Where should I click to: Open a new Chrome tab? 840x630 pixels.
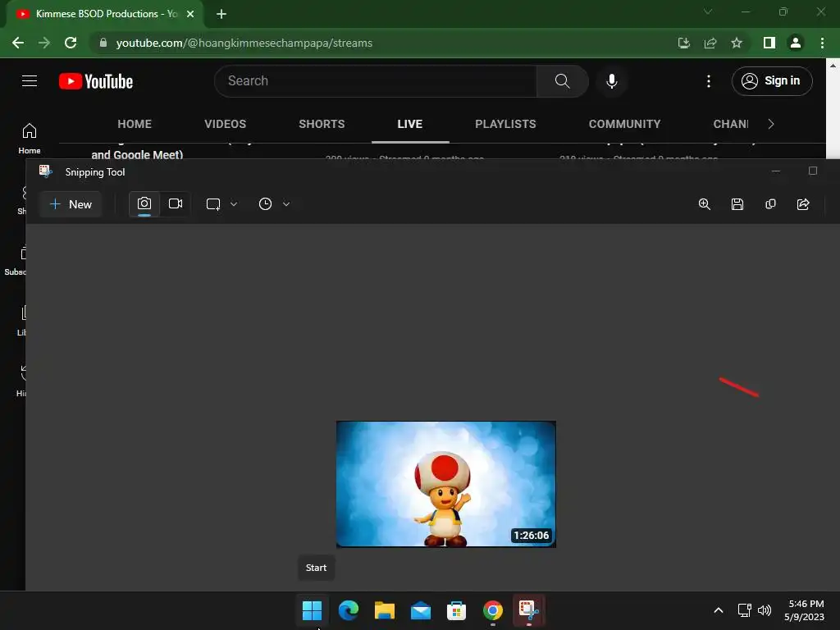221,14
